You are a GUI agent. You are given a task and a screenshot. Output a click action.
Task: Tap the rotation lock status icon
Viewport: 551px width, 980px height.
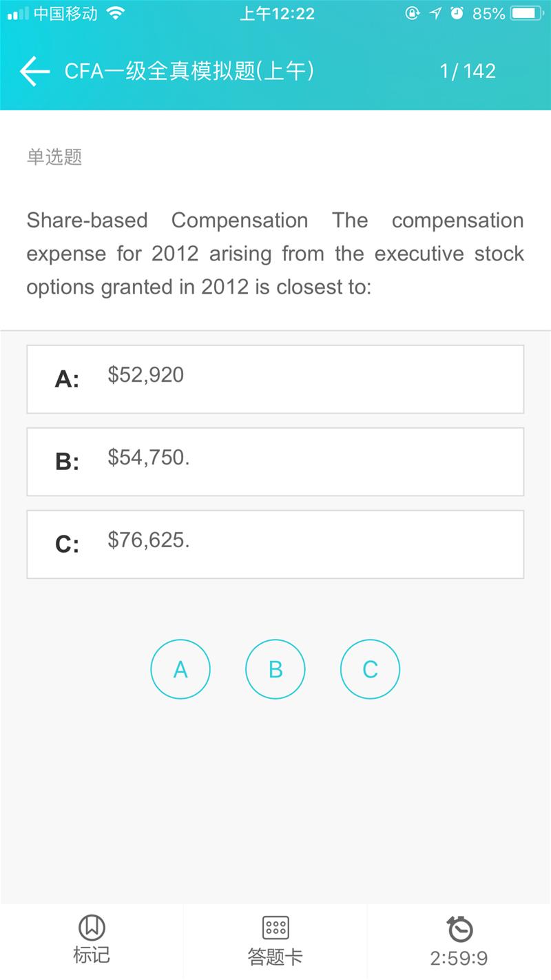(x=412, y=13)
